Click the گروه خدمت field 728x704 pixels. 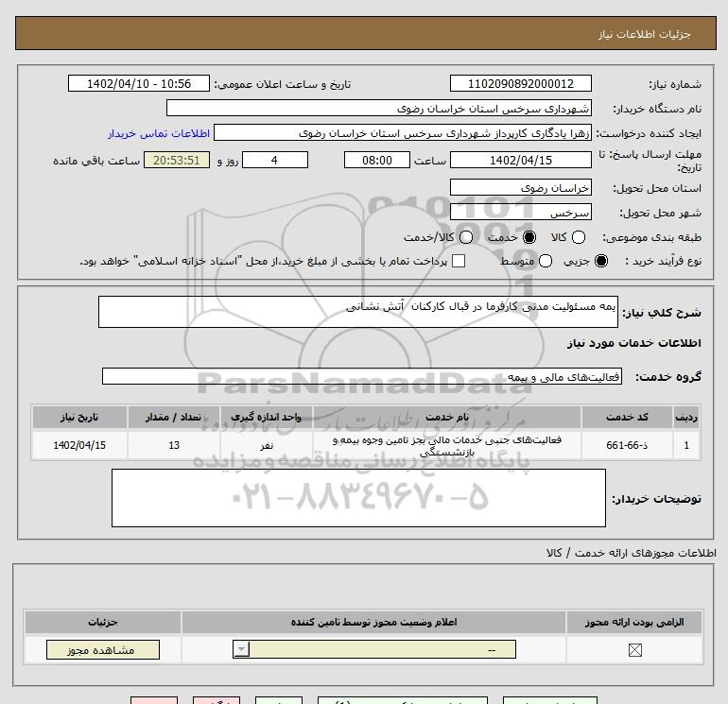point(362,376)
